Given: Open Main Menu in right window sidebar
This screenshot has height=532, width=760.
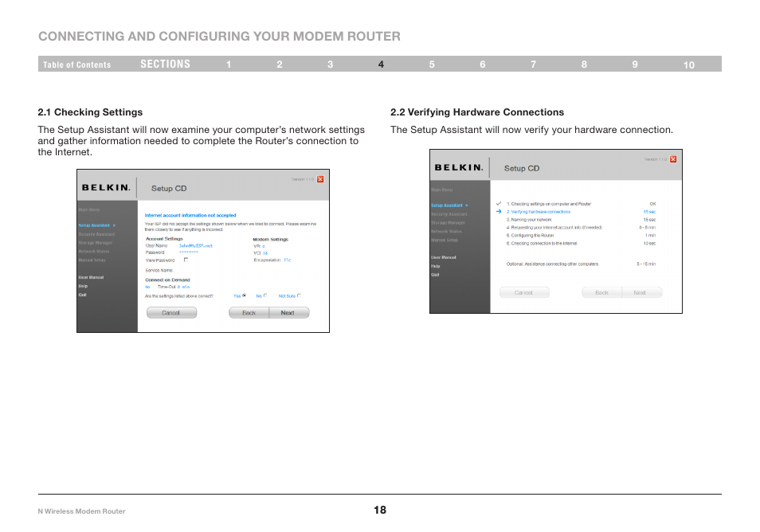Looking at the screenshot, I should coord(442,190).
